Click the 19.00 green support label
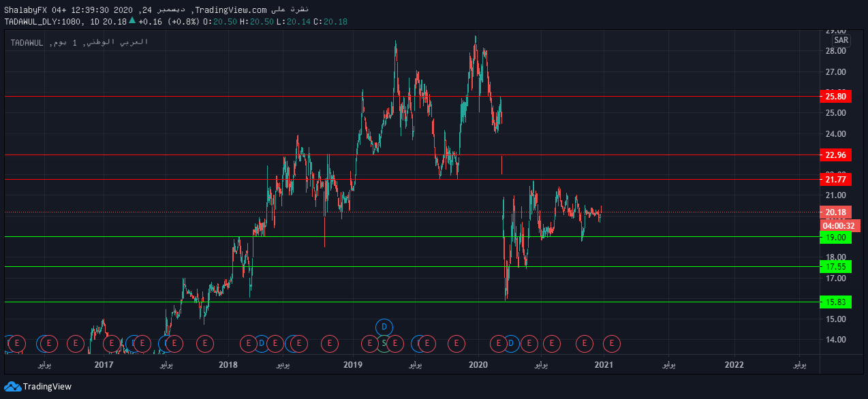Image resolution: width=868 pixels, height=399 pixels. 835,237
